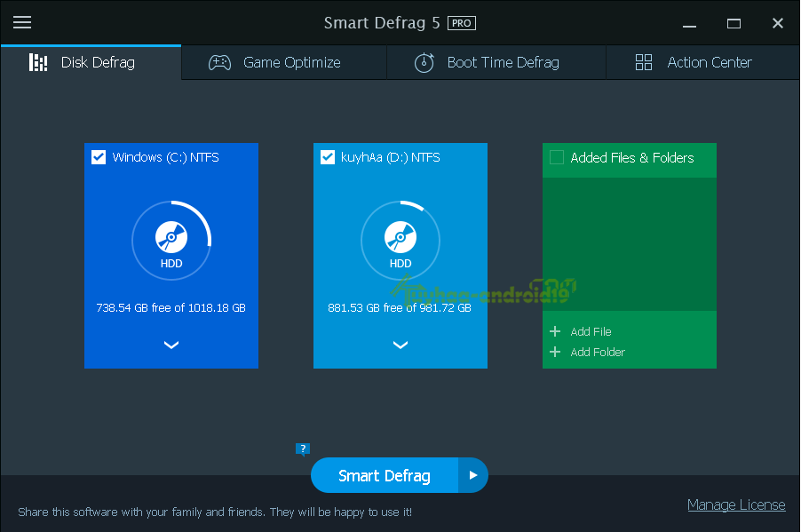Open the Manage License link

pos(736,505)
